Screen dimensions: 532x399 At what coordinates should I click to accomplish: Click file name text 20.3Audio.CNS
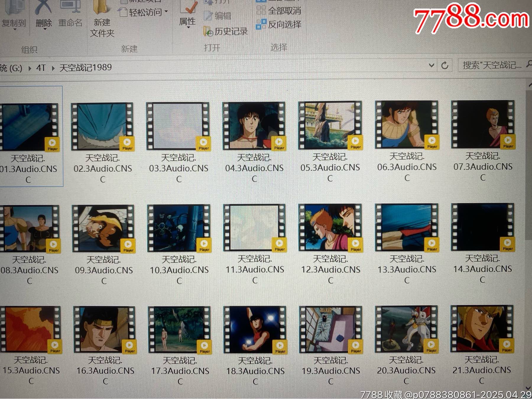(x=406, y=370)
